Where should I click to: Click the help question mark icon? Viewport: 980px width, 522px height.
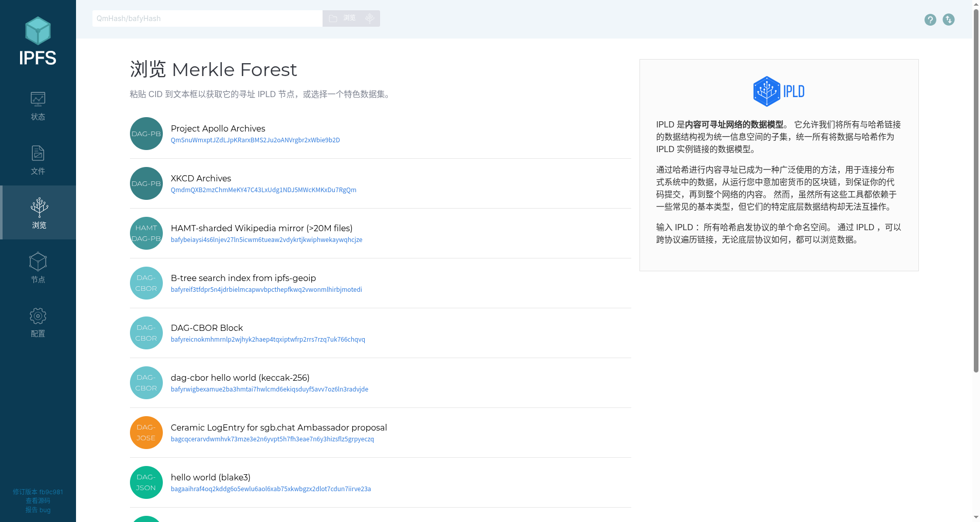tap(930, 20)
